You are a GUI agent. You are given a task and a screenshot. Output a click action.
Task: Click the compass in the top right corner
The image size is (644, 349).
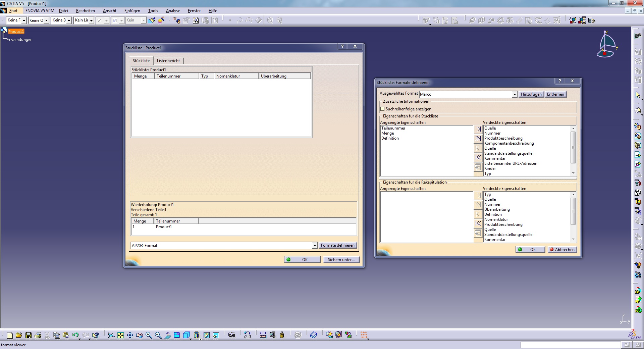click(x=607, y=44)
